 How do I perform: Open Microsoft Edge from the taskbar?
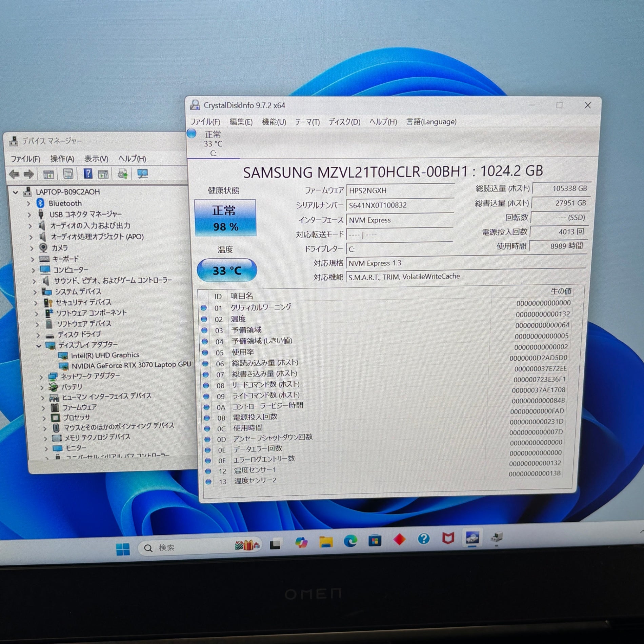[x=350, y=541]
